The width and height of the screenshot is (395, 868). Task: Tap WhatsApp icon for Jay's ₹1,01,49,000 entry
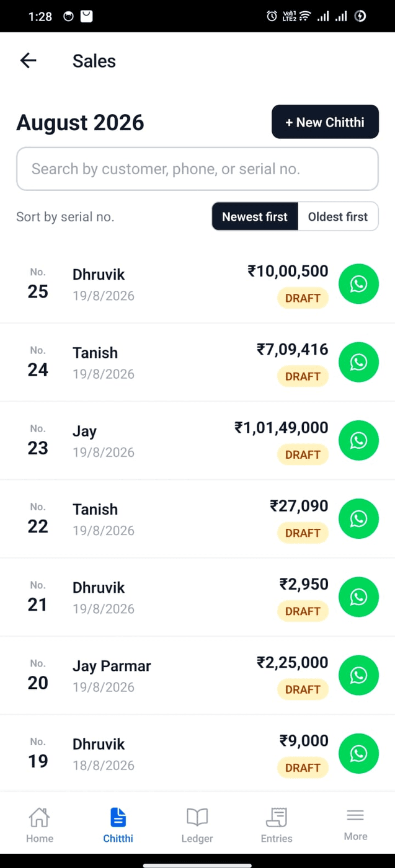pyautogui.click(x=358, y=440)
